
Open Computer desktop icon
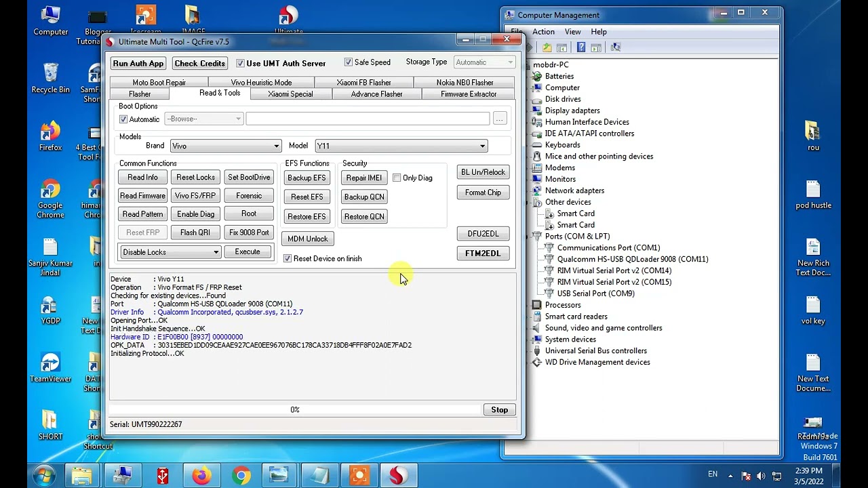point(50,22)
